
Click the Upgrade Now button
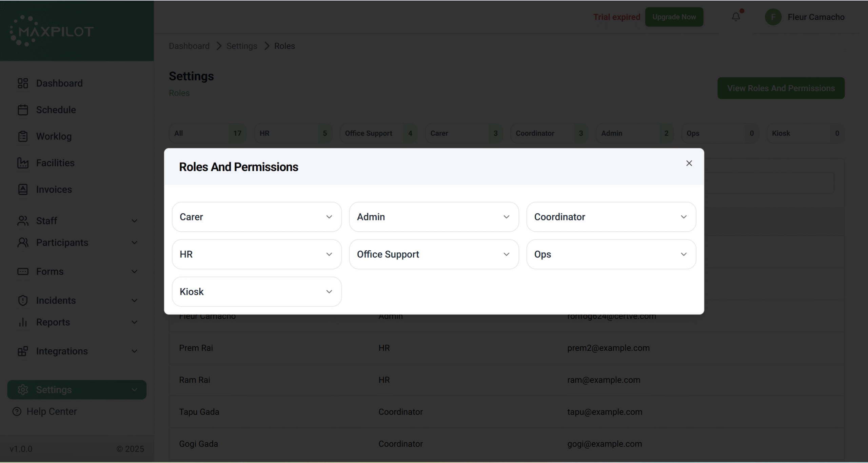click(674, 17)
